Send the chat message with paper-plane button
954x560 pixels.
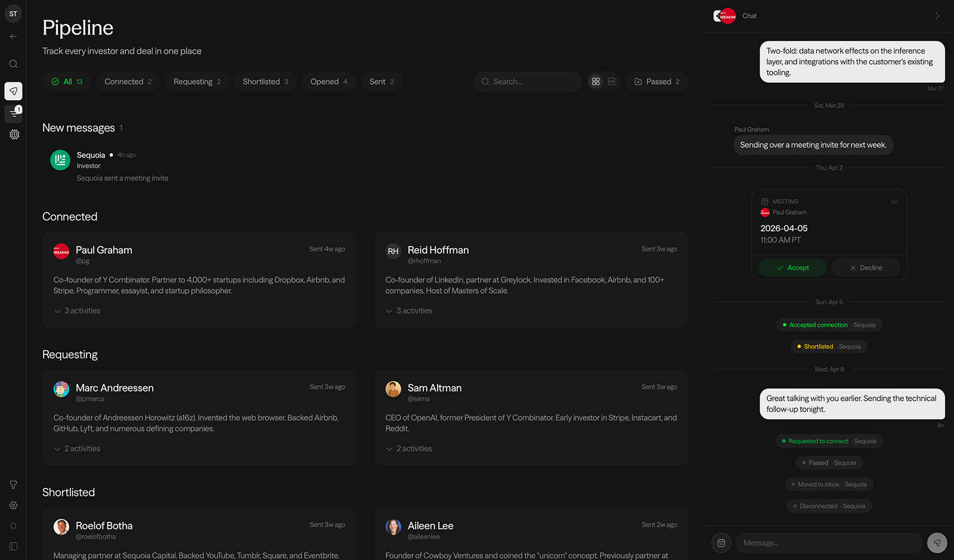(x=937, y=543)
